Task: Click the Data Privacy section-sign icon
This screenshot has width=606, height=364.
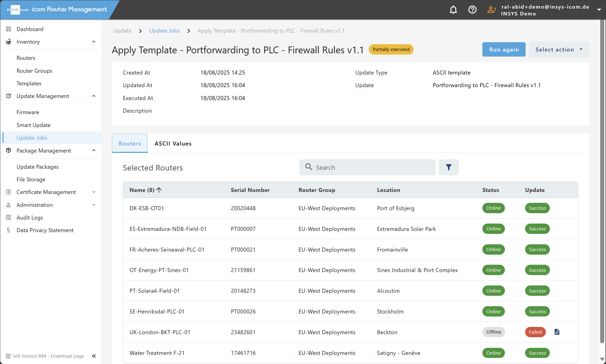Action: pyautogui.click(x=9, y=230)
